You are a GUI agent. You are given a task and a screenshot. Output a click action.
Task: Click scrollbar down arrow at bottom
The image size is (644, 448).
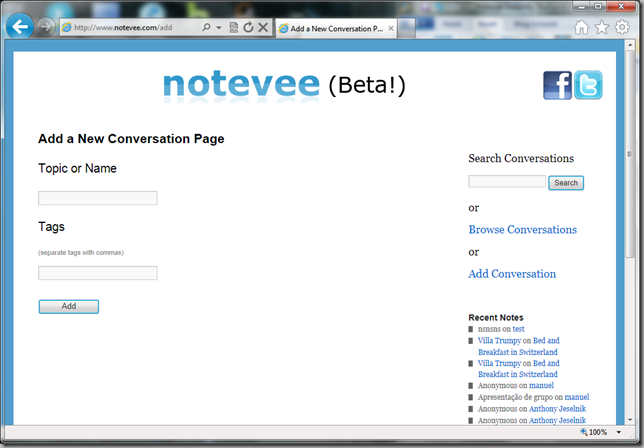[630, 420]
